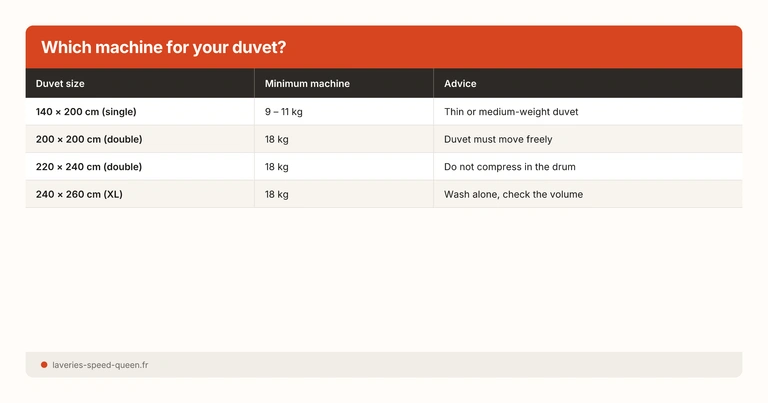Select the "Duvet size" column header
The height and width of the screenshot is (403, 768).
60,83
